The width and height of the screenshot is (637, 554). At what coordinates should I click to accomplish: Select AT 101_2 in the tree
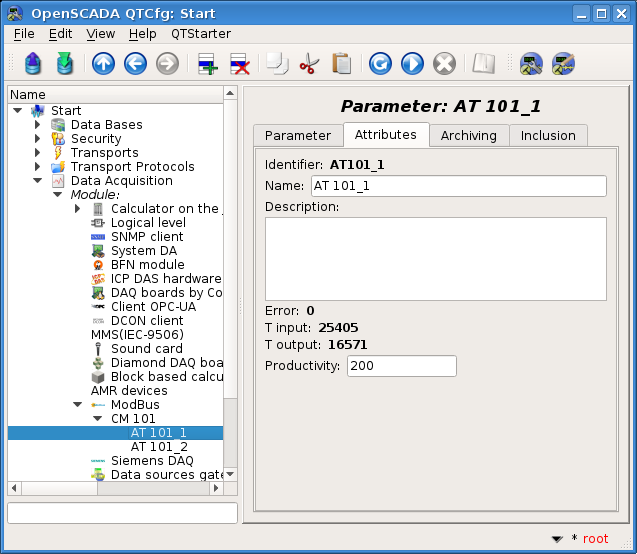159,447
